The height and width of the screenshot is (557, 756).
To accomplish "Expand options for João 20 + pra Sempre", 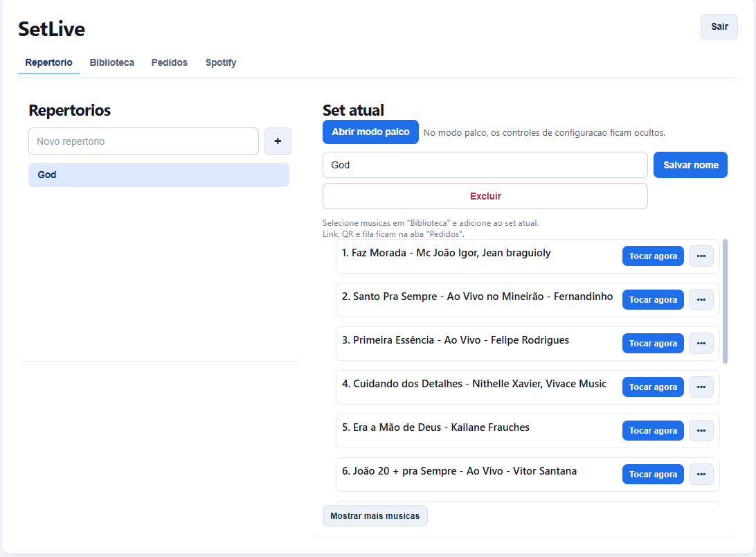I will point(701,475).
